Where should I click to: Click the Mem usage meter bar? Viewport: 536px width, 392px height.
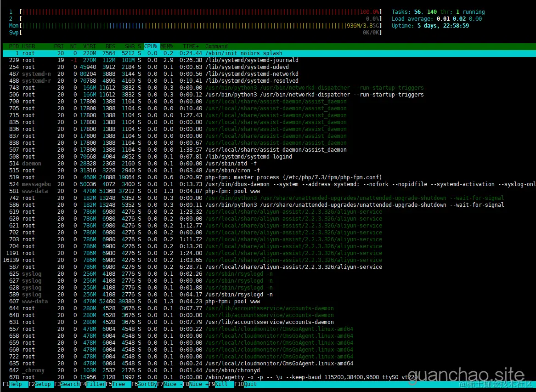tap(200, 26)
